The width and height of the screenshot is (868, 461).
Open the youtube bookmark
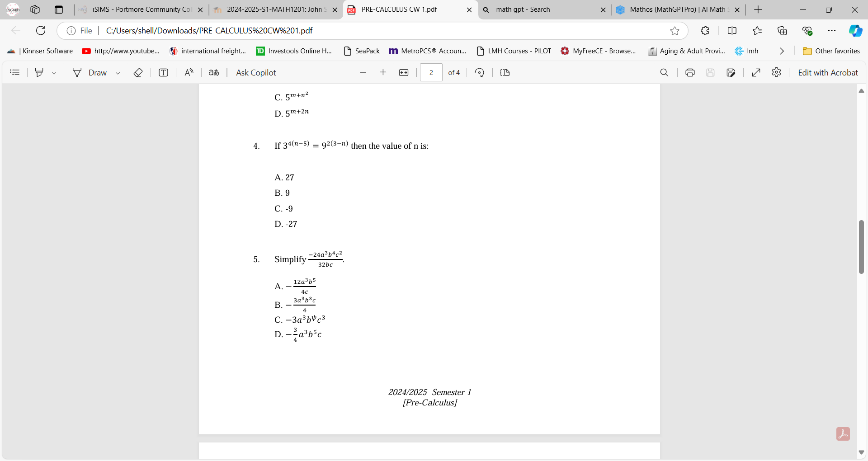point(121,51)
